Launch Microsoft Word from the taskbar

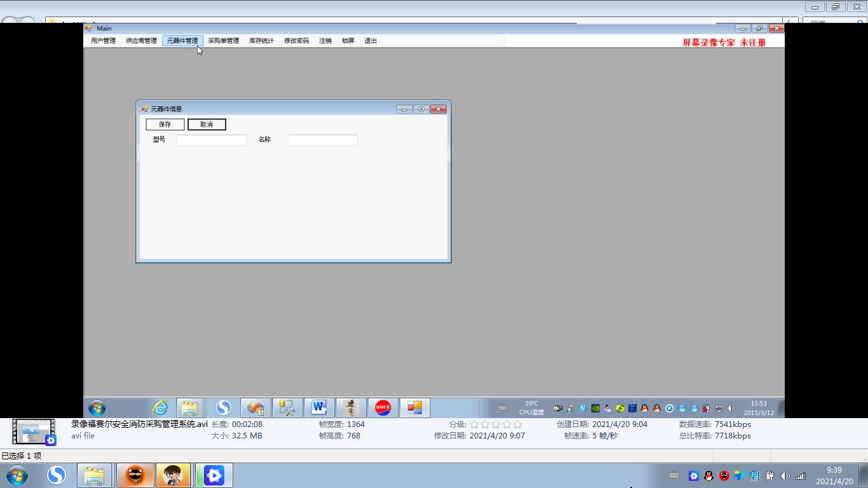coord(319,408)
